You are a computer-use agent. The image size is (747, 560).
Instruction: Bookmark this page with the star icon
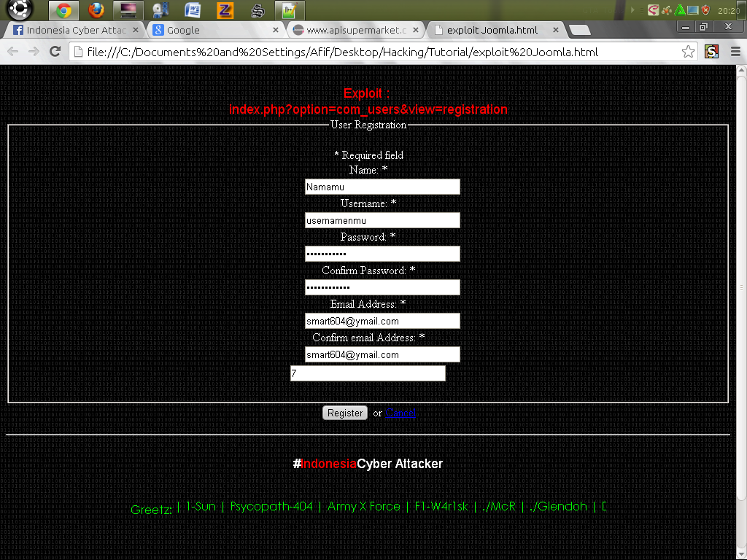click(688, 52)
